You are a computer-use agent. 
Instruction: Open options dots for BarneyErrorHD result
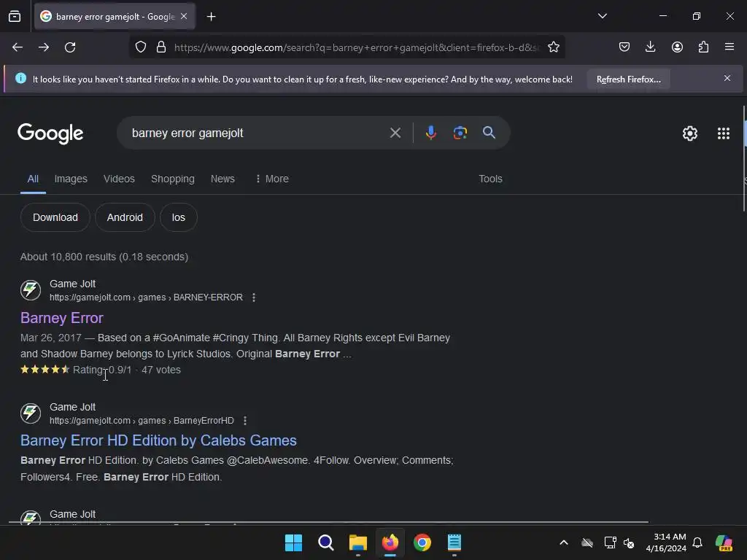point(245,421)
